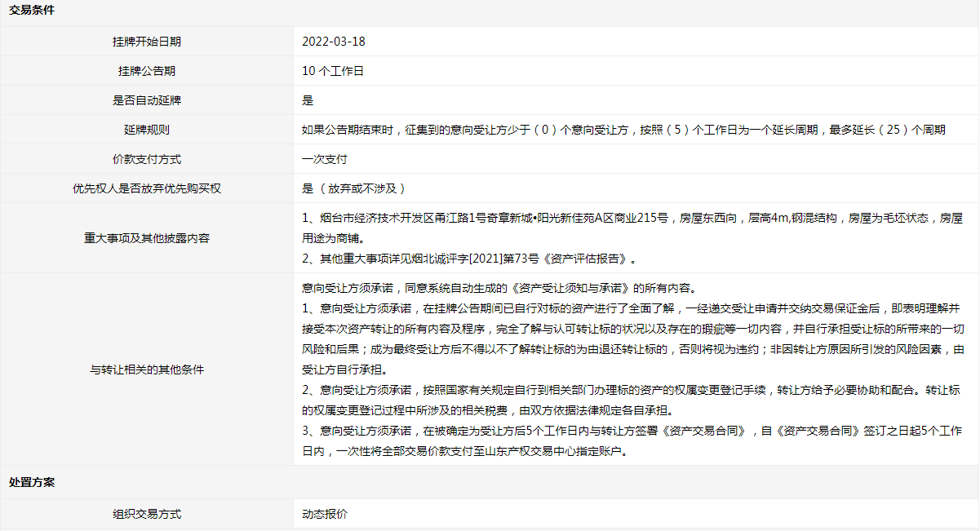
Task: Select the 组织交易方式 label
Action: pyautogui.click(x=147, y=515)
